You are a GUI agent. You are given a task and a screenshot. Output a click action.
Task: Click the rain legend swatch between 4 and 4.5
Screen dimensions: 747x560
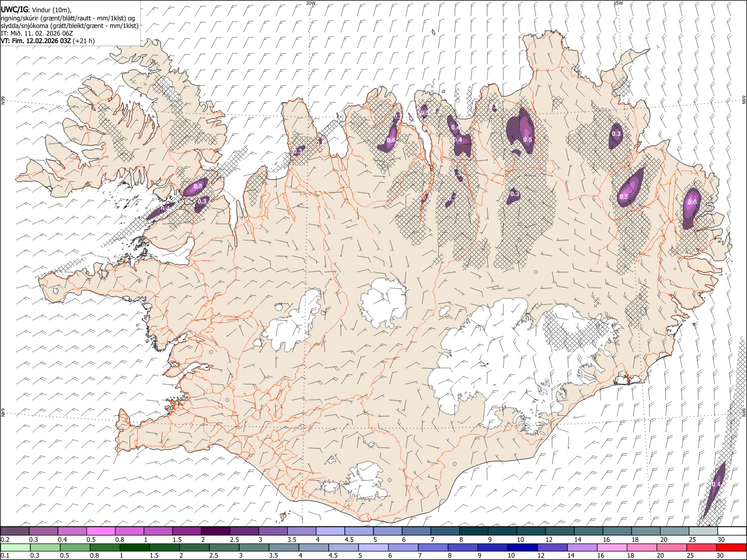click(313, 547)
